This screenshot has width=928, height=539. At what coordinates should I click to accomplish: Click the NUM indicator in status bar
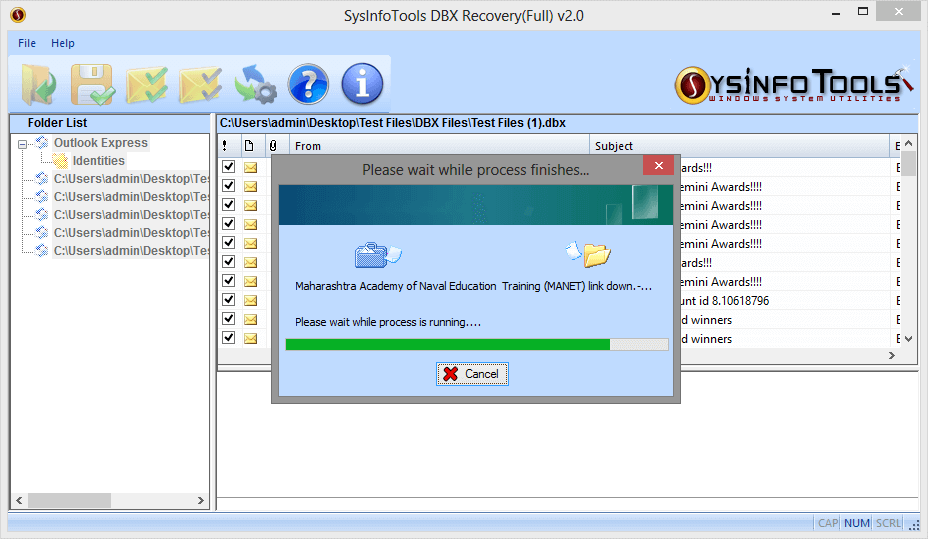pyautogui.click(x=856, y=523)
